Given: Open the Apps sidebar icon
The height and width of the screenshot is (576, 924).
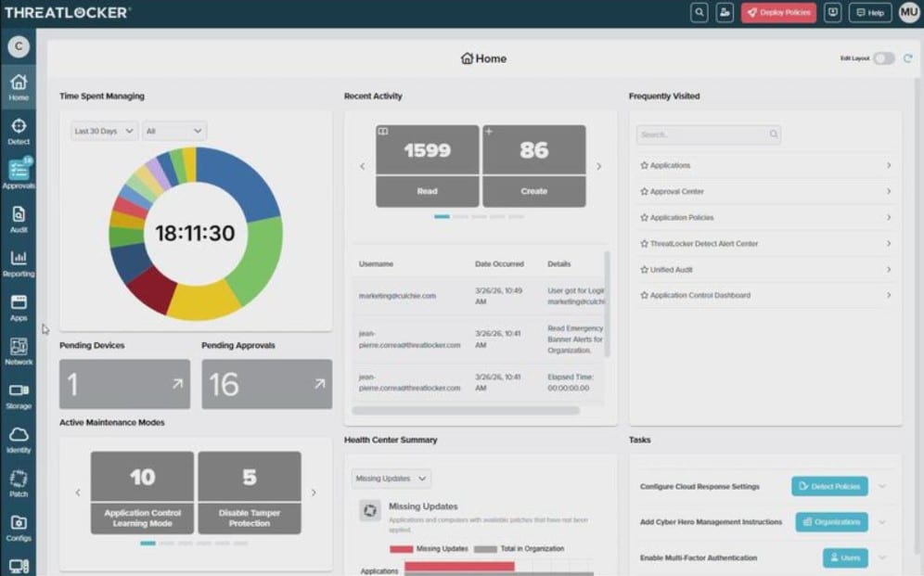Looking at the screenshot, I should 19,307.
